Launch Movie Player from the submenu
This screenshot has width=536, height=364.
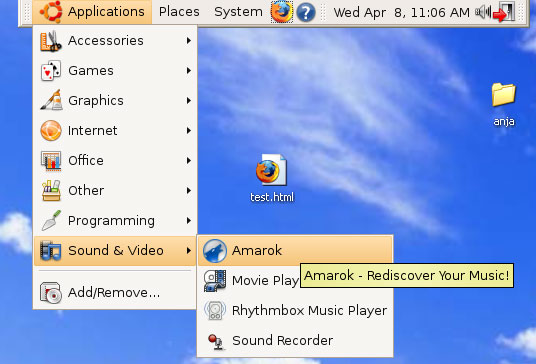[249, 281]
